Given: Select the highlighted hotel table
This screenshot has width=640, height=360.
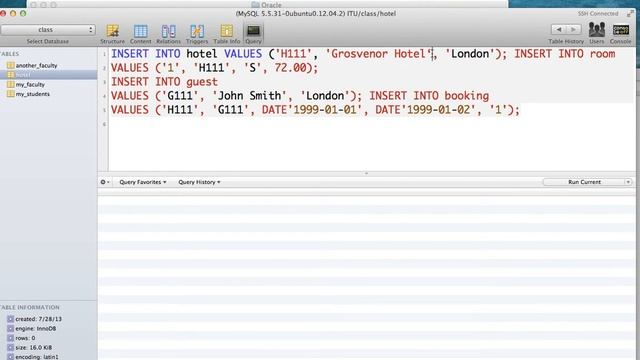Looking at the screenshot, I should (49, 75).
